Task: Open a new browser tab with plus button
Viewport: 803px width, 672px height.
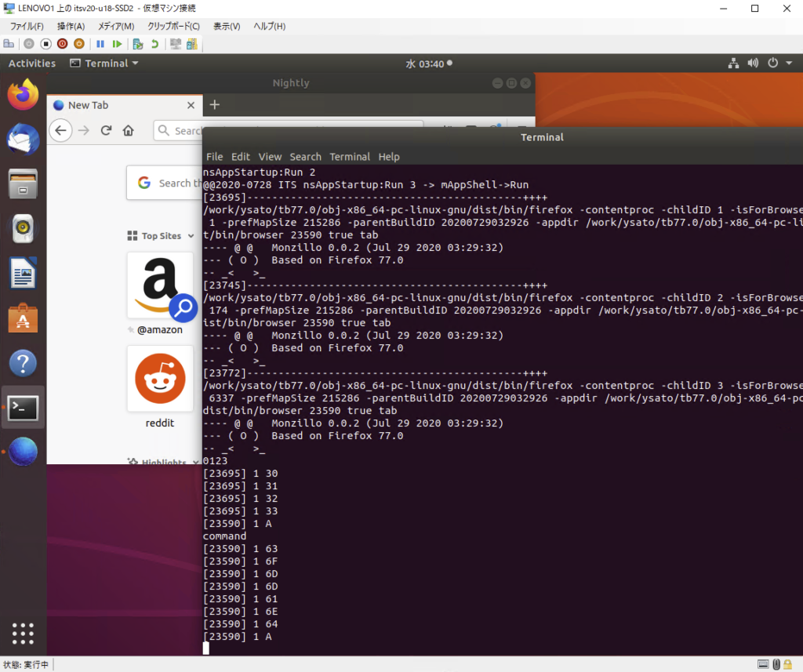Action: 215,105
